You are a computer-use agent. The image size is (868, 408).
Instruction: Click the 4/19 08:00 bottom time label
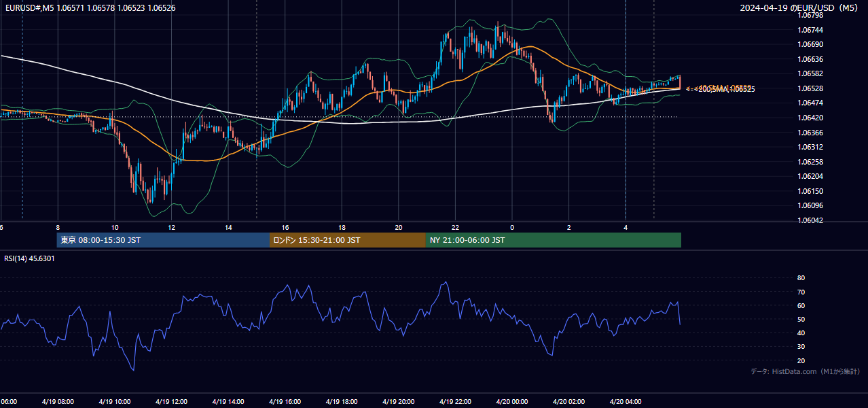coord(58,402)
